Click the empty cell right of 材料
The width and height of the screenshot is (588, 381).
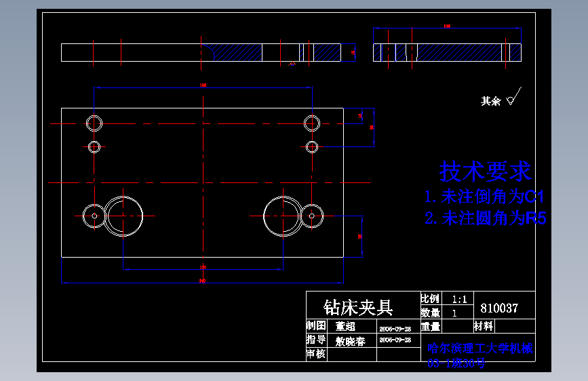[x=515, y=326]
